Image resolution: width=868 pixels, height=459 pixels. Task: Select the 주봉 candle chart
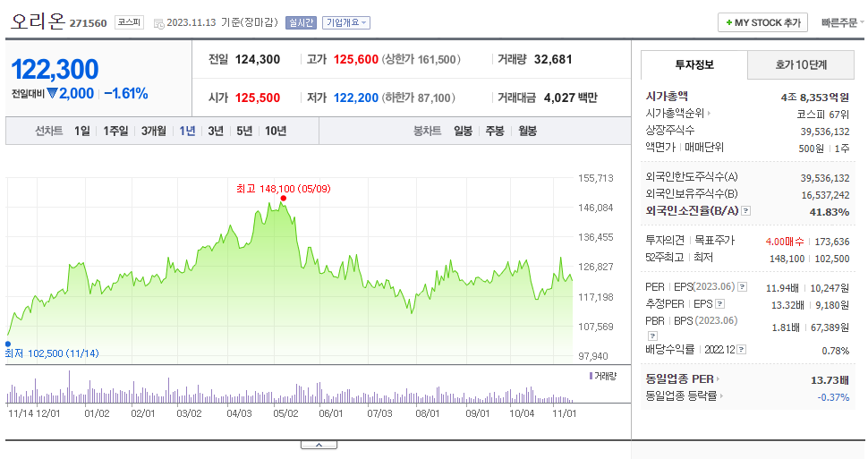[x=495, y=131]
